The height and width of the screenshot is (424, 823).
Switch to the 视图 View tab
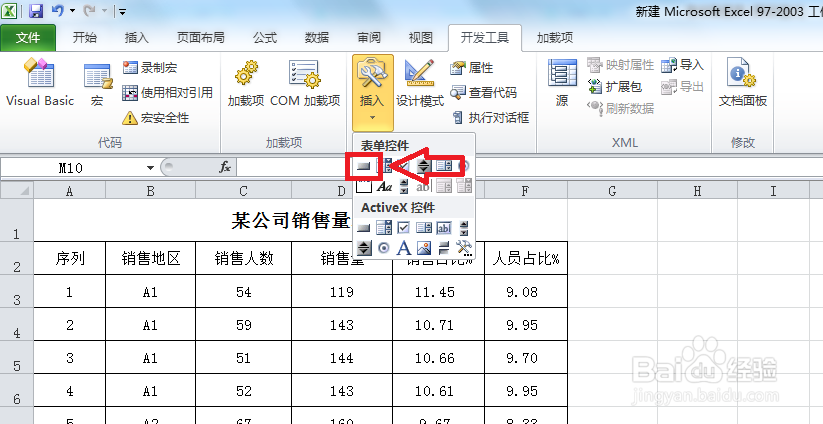420,38
